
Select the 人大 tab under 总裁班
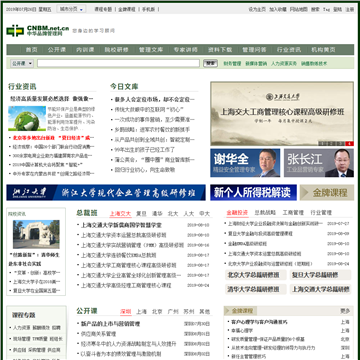click(x=189, y=214)
